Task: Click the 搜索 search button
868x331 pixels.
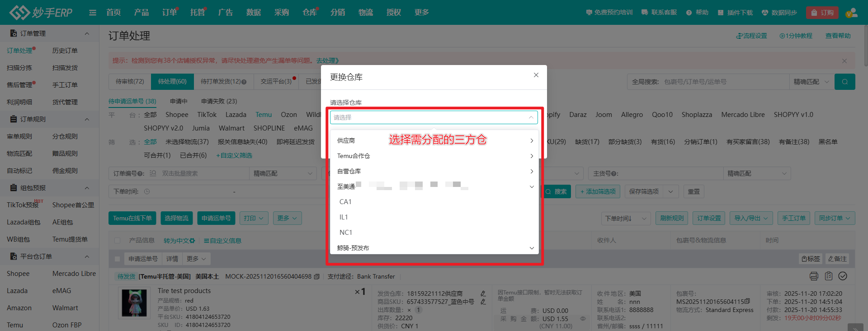Action: tap(556, 191)
